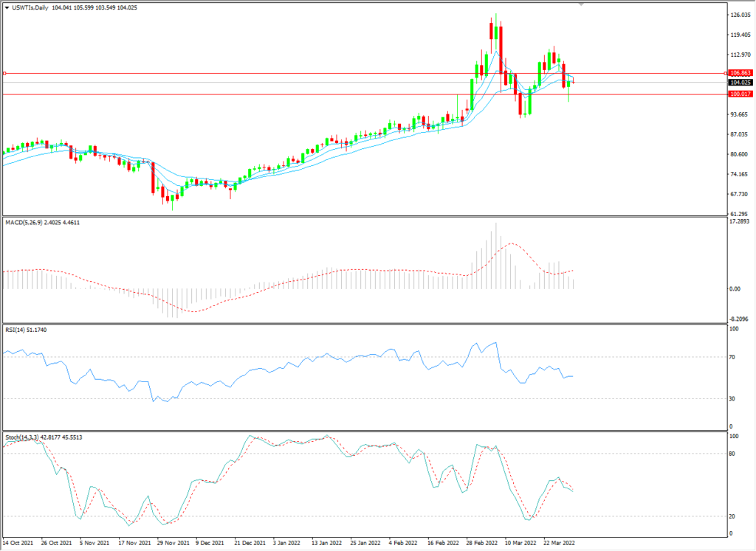Click the 28 Feb 2022 date label
The image size is (756, 551).
click(x=481, y=541)
